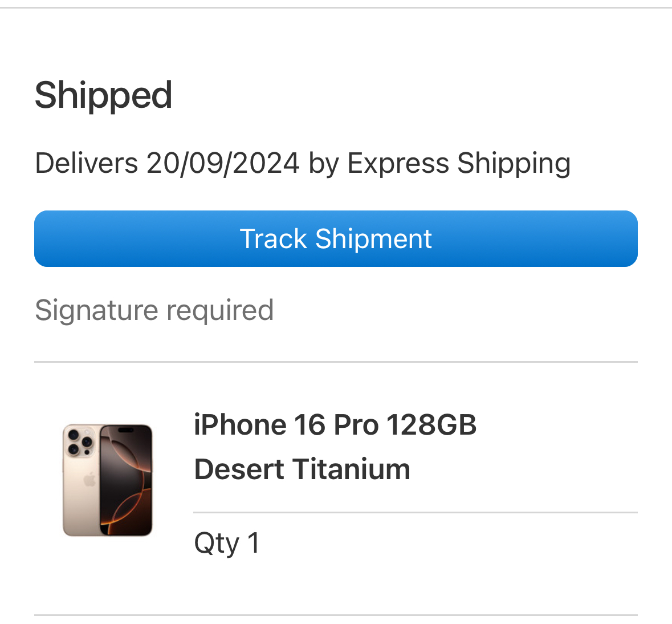Click the Shipped status heading
This screenshot has width=672, height=624.
[103, 95]
